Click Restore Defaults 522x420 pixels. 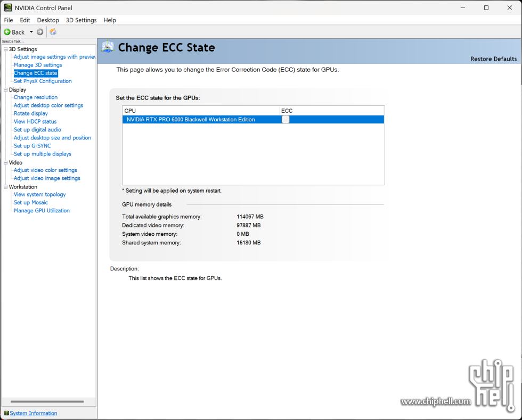coord(493,59)
